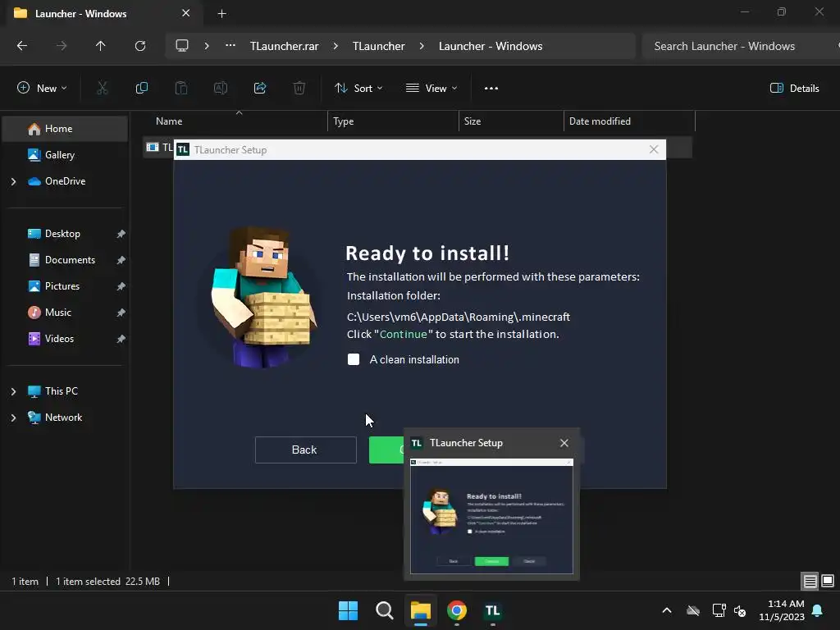Screen dimensions: 840x630
Task: Open the Windows Start menu
Action: click(348, 610)
